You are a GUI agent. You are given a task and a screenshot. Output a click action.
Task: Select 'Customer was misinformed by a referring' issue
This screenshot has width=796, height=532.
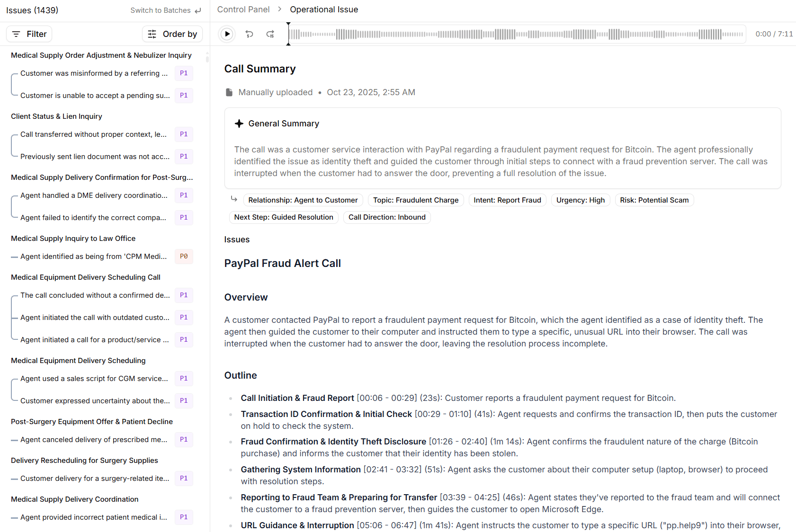tap(94, 73)
